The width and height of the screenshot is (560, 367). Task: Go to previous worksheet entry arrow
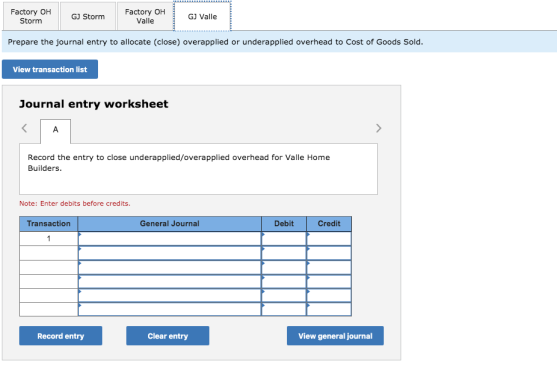(24, 128)
